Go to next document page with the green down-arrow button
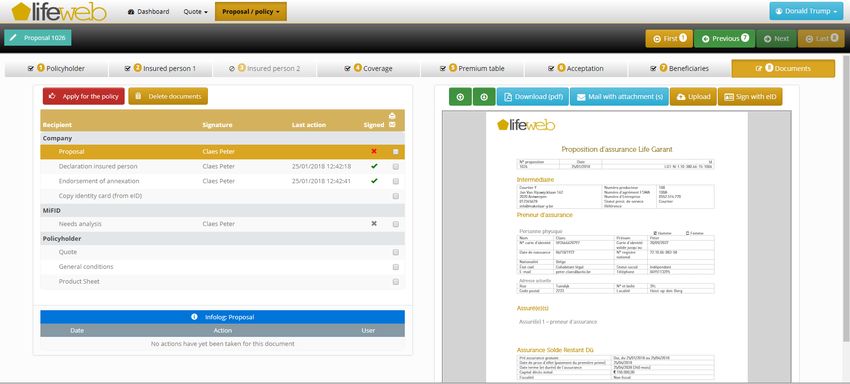 tap(484, 97)
